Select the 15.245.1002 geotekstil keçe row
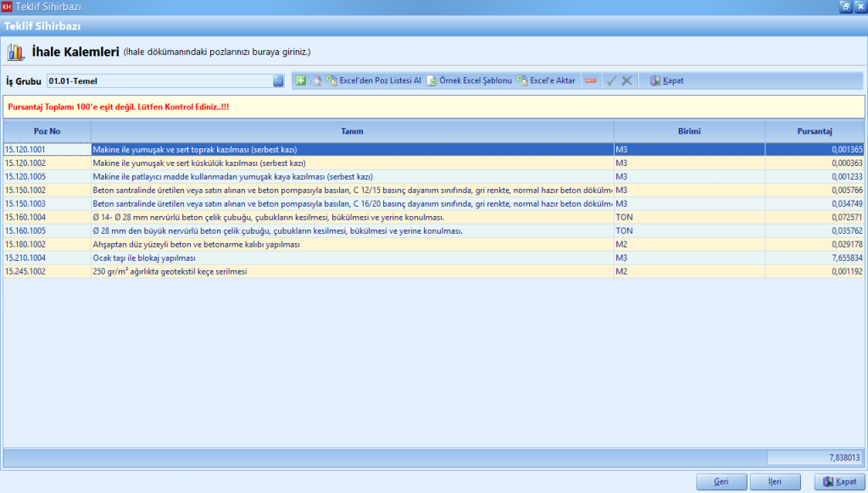The width and height of the screenshot is (868, 493). (339, 271)
